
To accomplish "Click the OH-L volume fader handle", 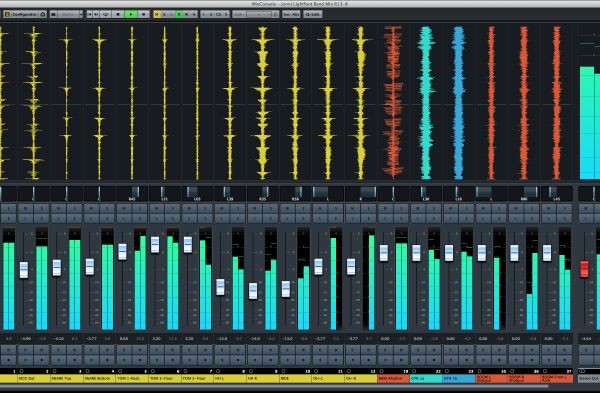I will point(318,267).
